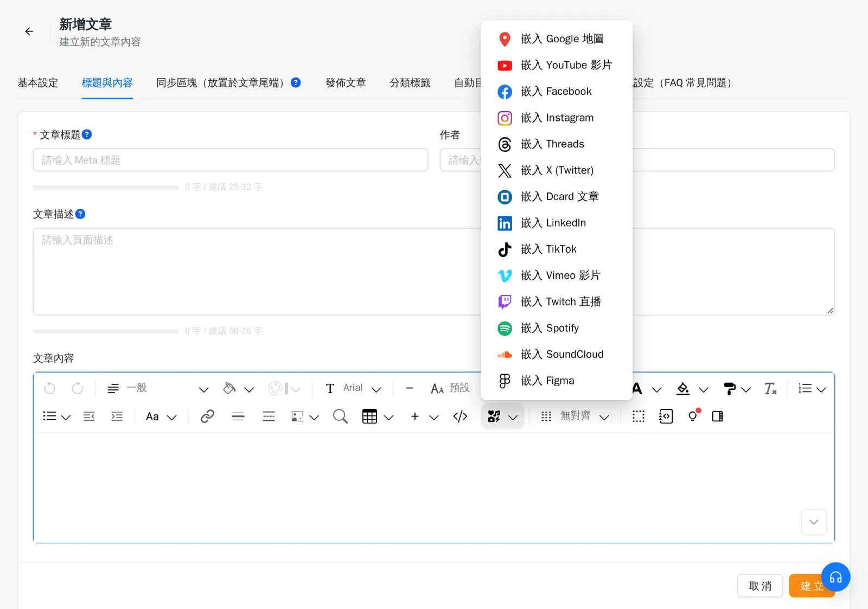Click the undo icon in editor toolbar
868x609 pixels.
[x=50, y=388]
